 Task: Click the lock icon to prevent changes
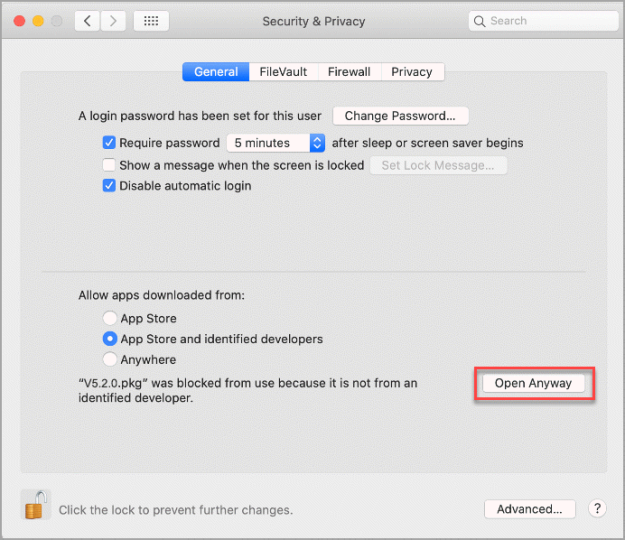click(x=36, y=505)
